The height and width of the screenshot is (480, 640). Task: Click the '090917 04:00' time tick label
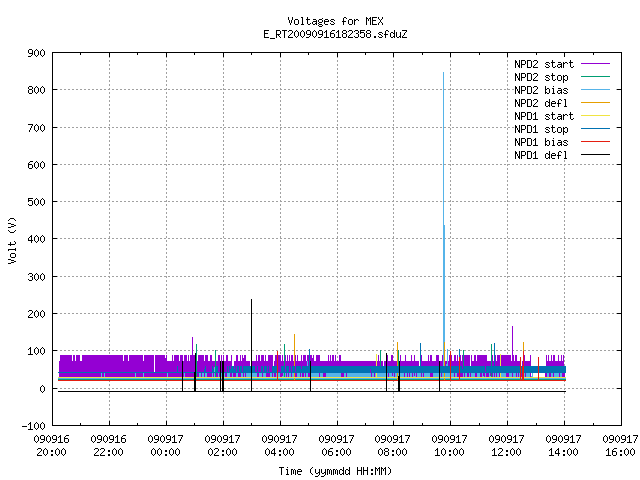(x=279, y=446)
